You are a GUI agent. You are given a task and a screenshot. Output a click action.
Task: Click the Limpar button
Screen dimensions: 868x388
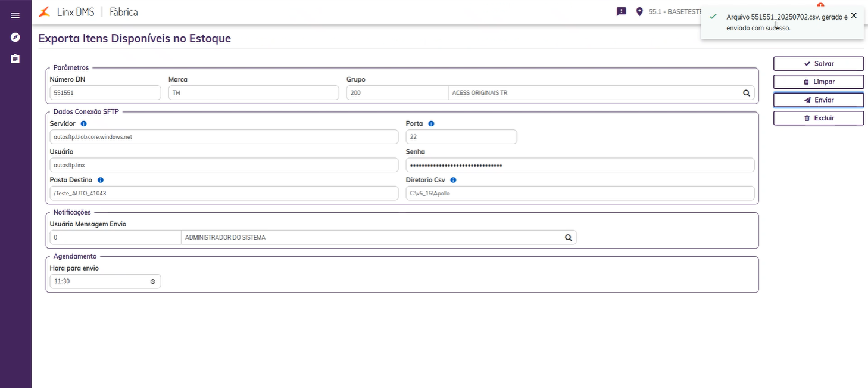point(818,82)
